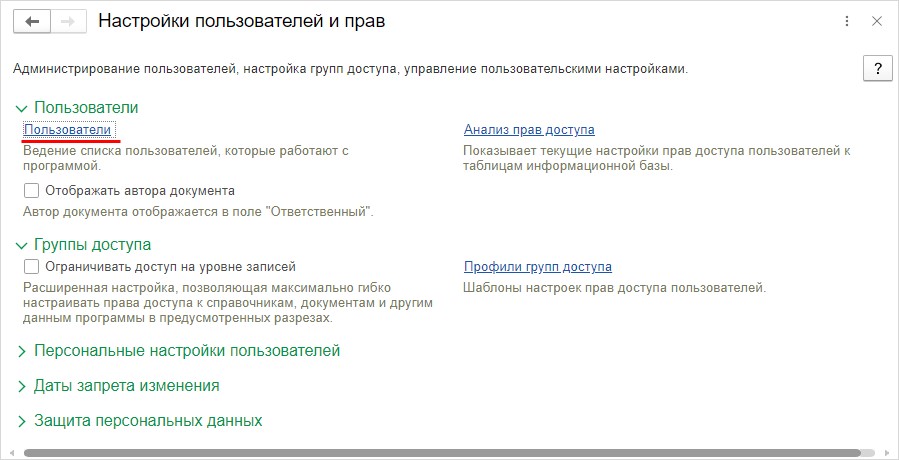Click the horizontal scrollbar thumb
899x460 pixels.
pos(442,453)
